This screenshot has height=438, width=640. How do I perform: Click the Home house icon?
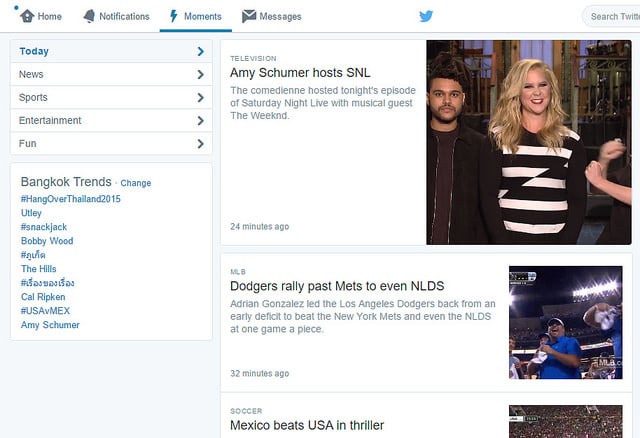(27, 16)
